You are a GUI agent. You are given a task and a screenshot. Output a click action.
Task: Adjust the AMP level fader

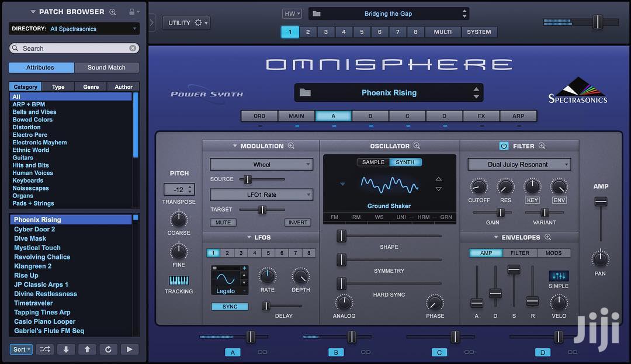coord(601,202)
